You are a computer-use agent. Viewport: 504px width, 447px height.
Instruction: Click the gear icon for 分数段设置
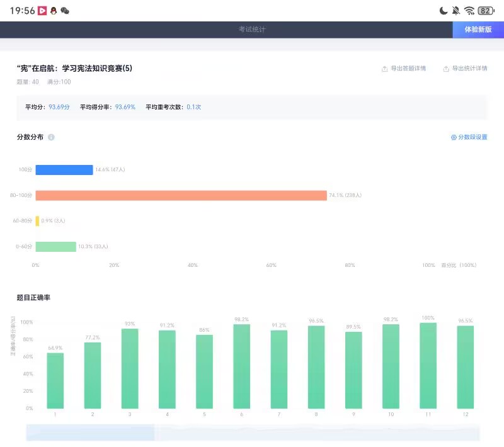point(454,137)
